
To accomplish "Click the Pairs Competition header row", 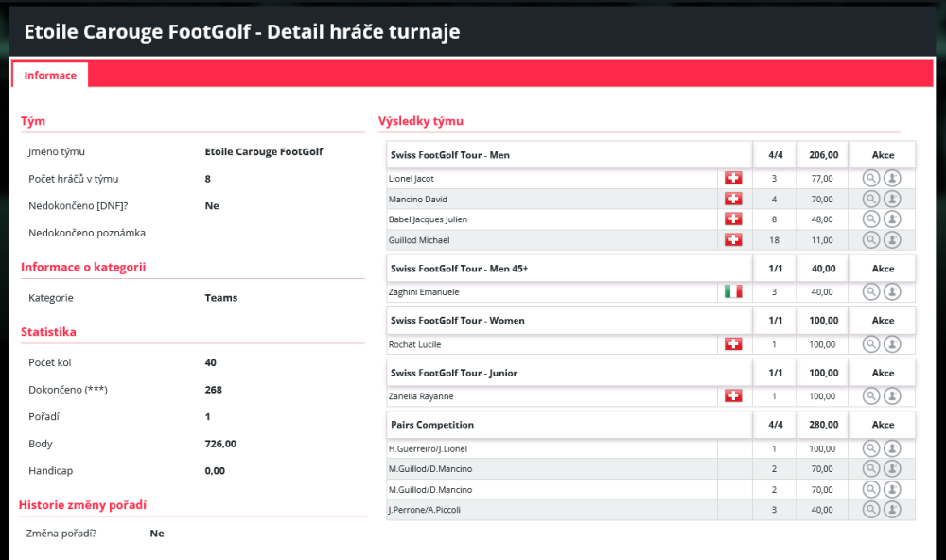I will click(432, 425).
